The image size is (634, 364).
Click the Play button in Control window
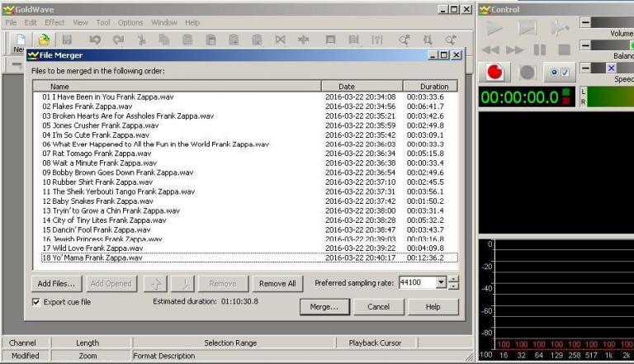495,28
